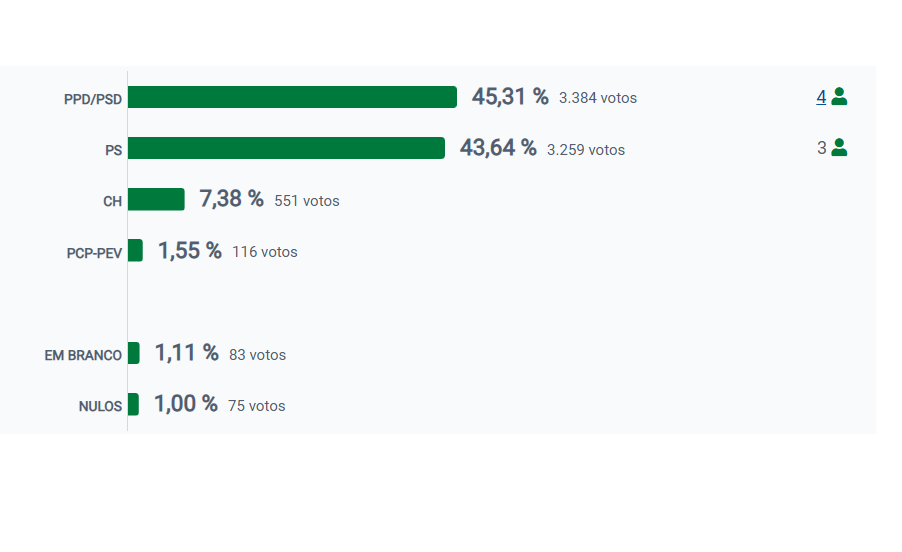This screenshot has height=552, width=902.
Task: Click the 43,64 % percentage value
Action: point(498,148)
